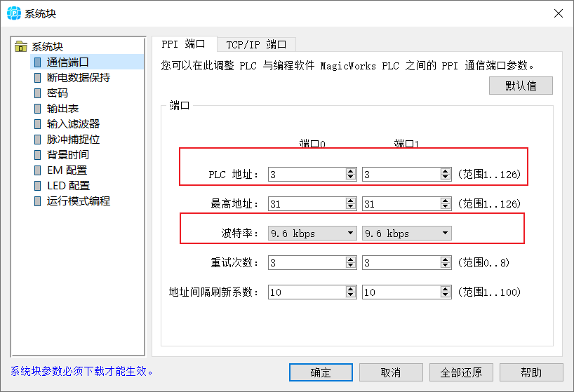Confirm with the 确定 button
574x392 pixels.
tap(321, 372)
